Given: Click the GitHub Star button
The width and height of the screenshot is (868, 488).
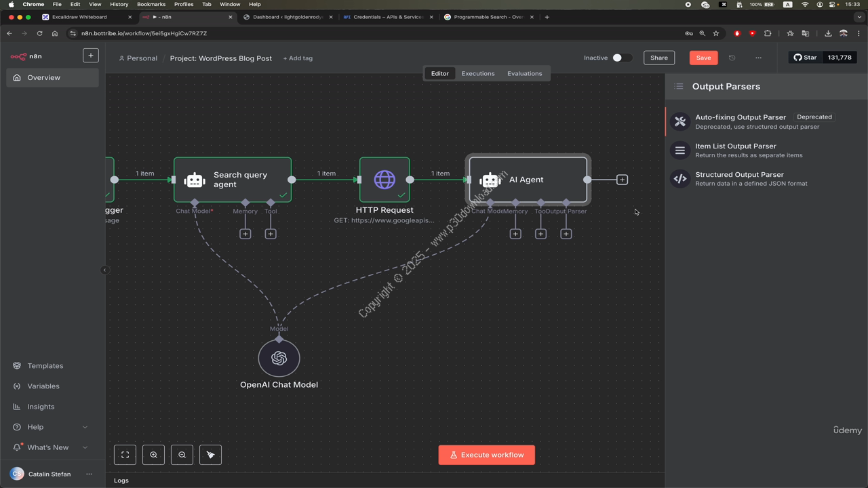Looking at the screenshot, I should click(x=805, y=58).
